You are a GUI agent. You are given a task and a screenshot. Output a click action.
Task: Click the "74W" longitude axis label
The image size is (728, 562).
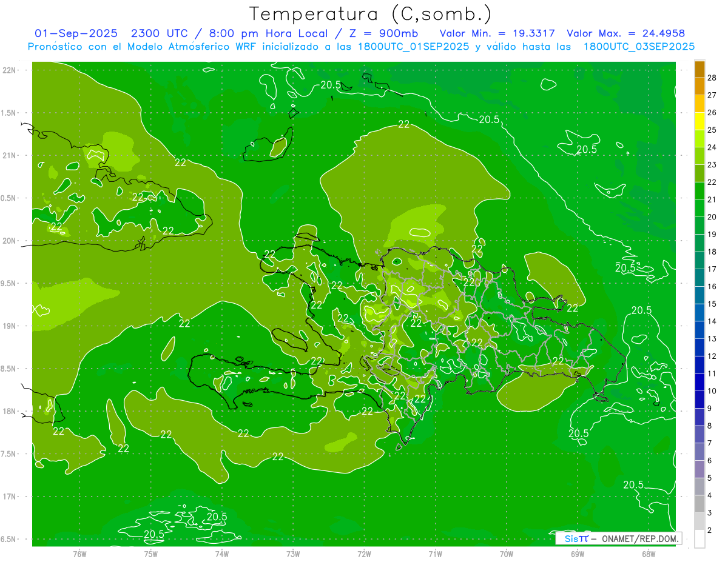(x=222, y=554)
